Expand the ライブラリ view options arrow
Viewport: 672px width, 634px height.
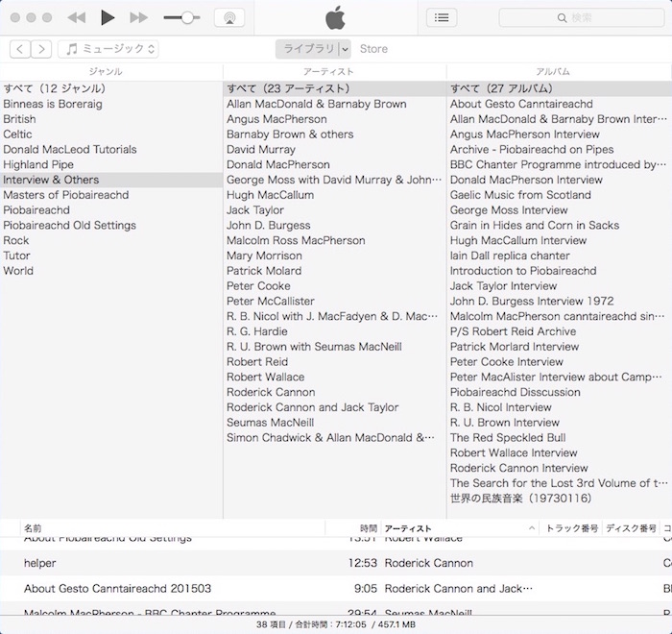click(x=345, y=49)
